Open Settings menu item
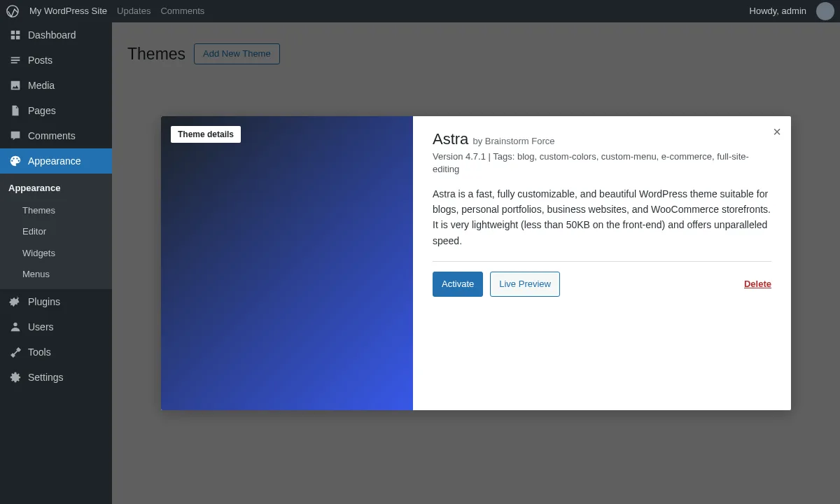The height and width of the screenshot is (504, 840). pyautogui.click(x=56, y=377)
